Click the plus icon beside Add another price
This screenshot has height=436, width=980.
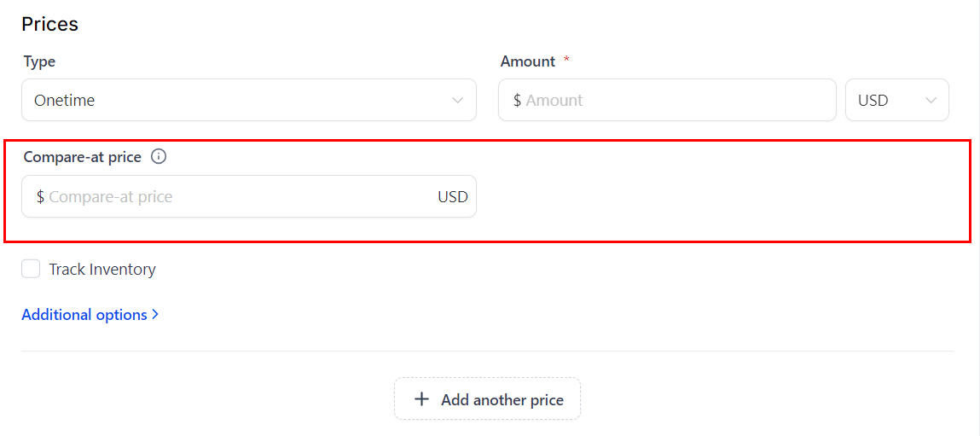[421, 399]
